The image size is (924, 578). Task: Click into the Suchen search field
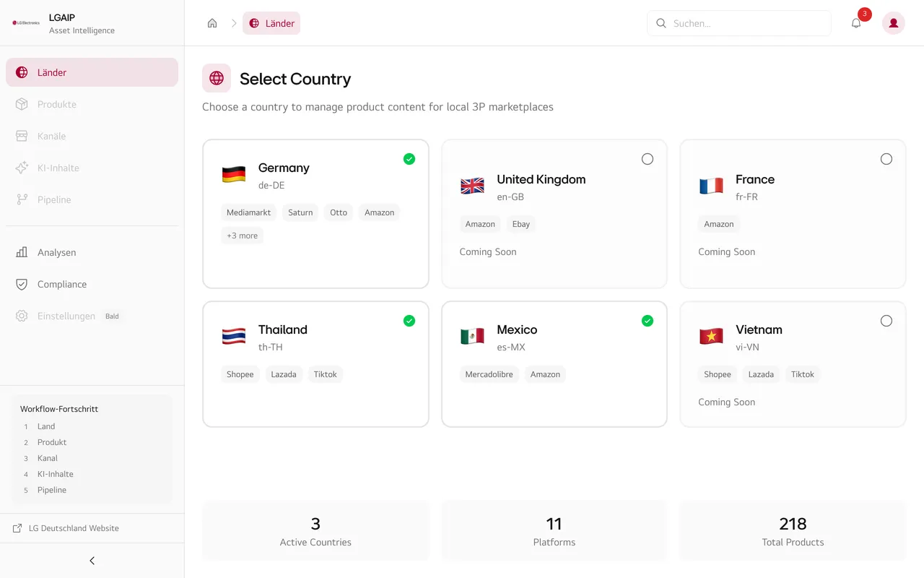tap(739, 23)
